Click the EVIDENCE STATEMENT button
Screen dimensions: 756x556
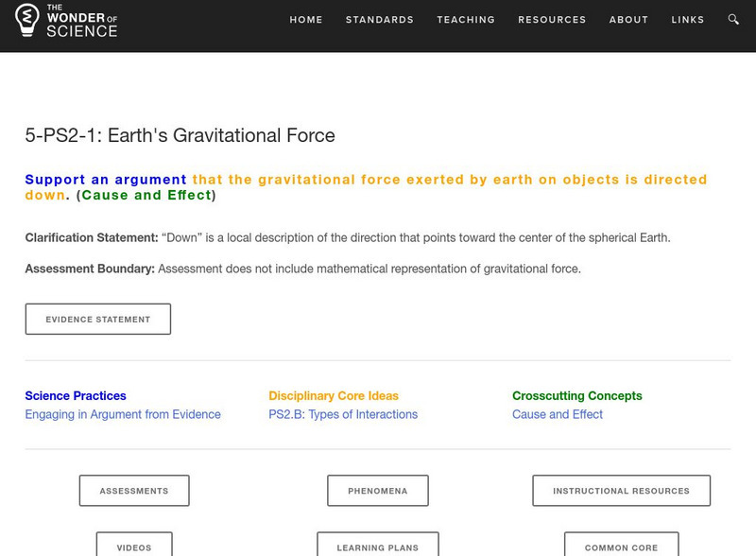point(98,319)
